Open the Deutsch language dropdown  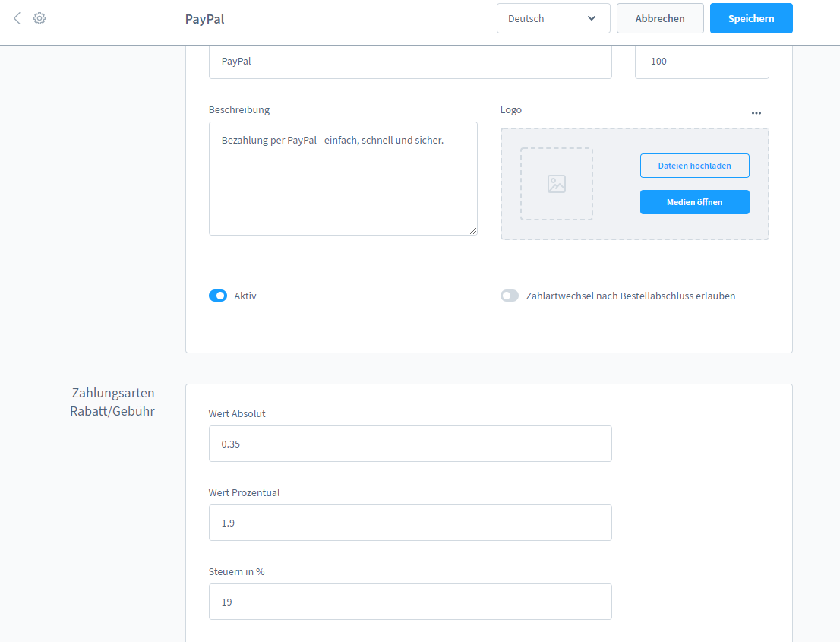coord(554,18)
